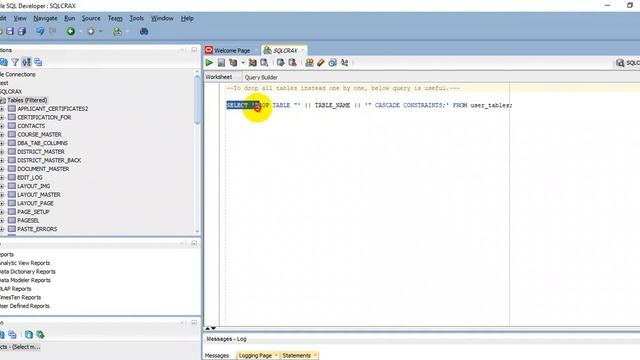This screenshot has width=640, height=360.
Task: Open User Defined Reports
Action: pyautogui.click(x=24, y=306)
